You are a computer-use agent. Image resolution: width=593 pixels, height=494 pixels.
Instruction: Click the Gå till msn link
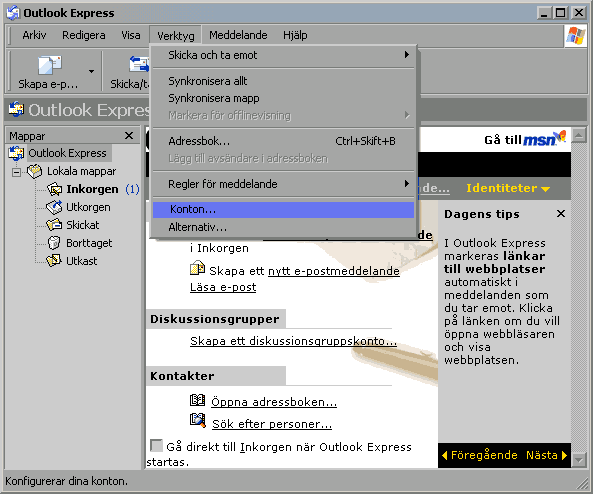525,139
